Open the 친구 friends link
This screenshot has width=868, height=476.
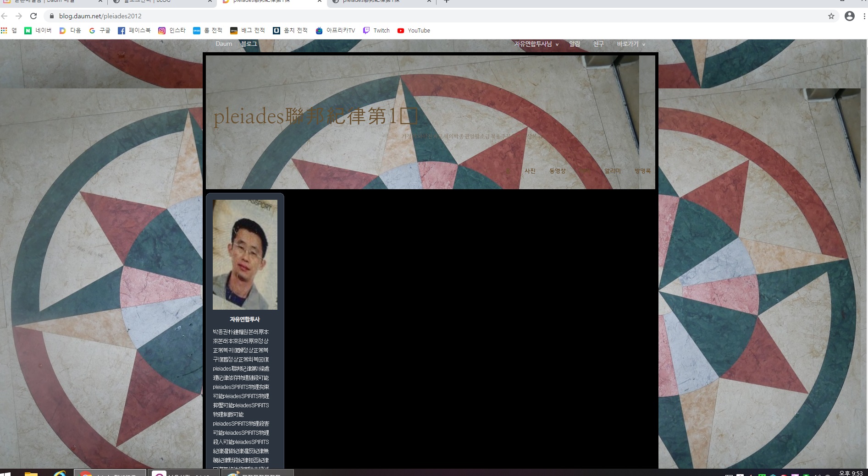598,44
